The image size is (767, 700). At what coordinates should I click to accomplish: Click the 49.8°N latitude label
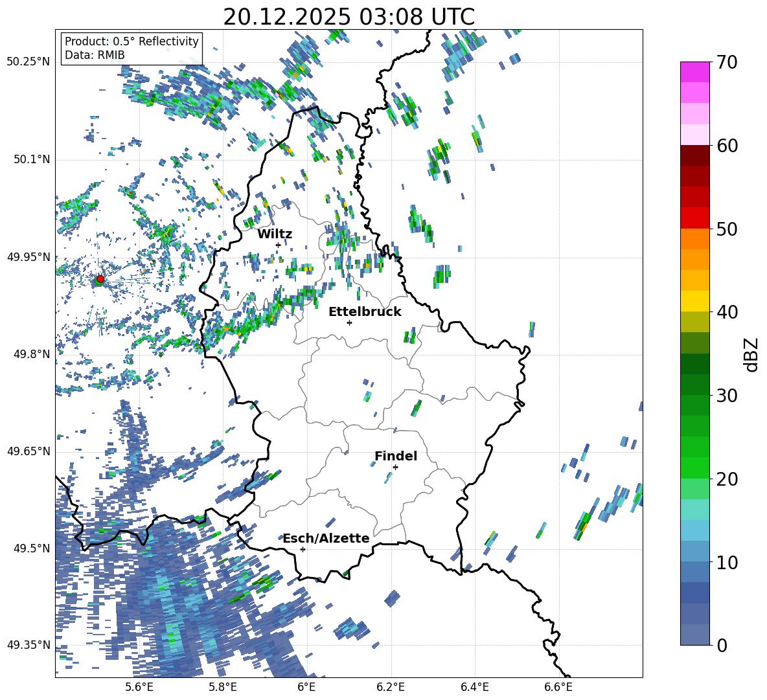[32, 354]
